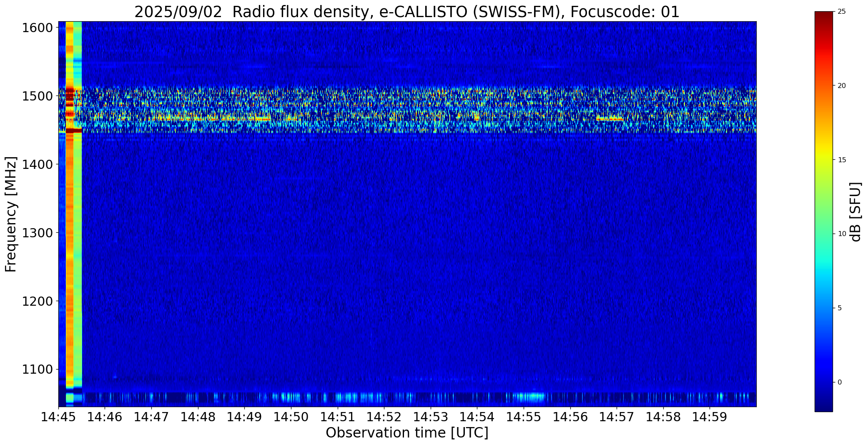Image resolution: width=868 pixels, height=445 pixels.
Task: Click the 14:52 time tick label
Action: tap(384, 417)
